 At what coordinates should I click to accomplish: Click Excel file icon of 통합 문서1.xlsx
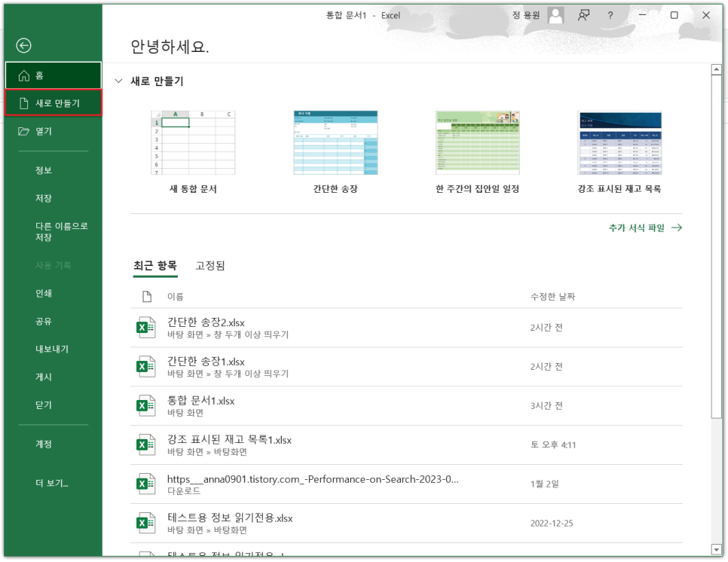tap(145, 405)
